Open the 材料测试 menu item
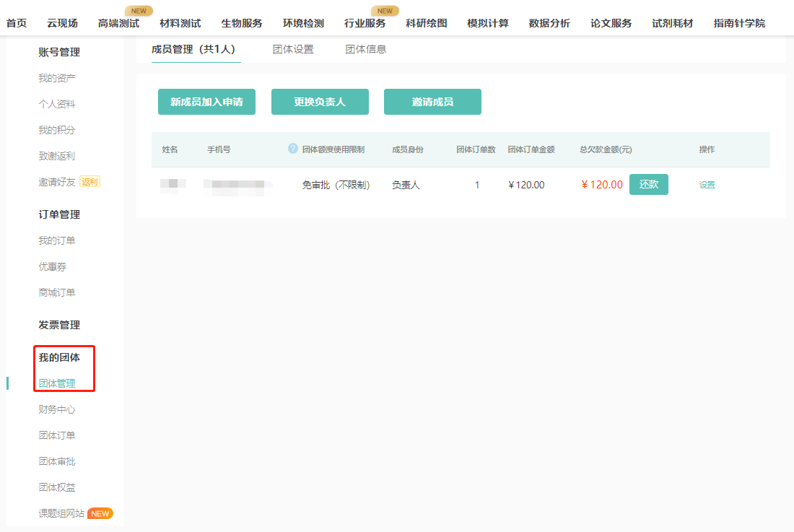 (180, 22)
